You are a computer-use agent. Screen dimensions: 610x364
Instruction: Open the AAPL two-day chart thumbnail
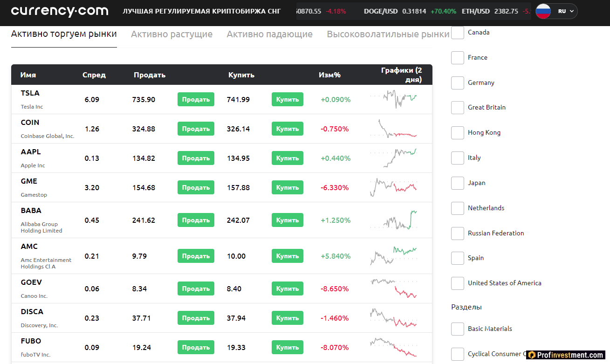click(x=394, y=158)
